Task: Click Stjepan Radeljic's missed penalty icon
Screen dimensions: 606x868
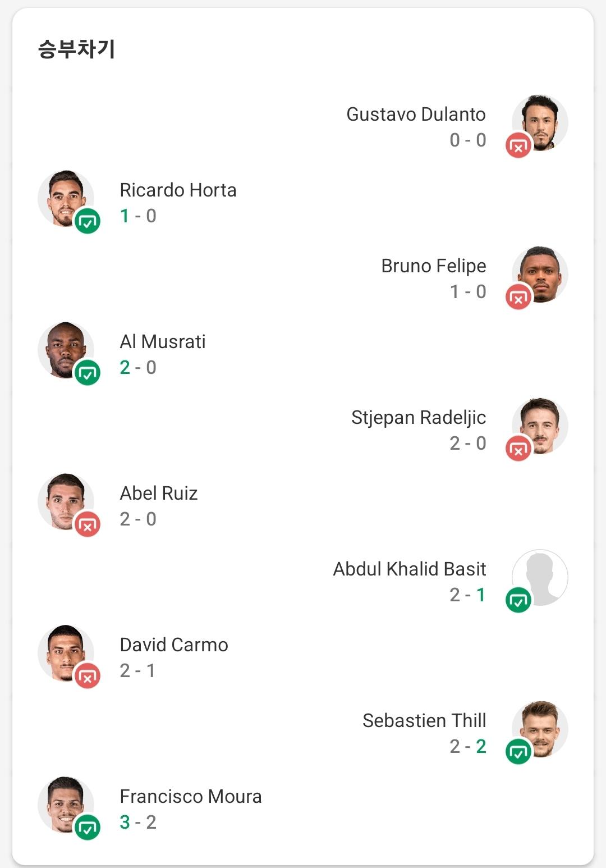Action: coord(518,449)
